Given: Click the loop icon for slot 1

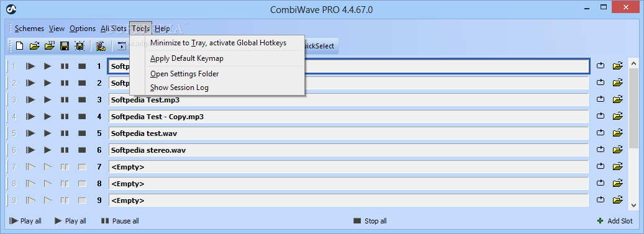Looking at the screenshot, I should 601,66.
